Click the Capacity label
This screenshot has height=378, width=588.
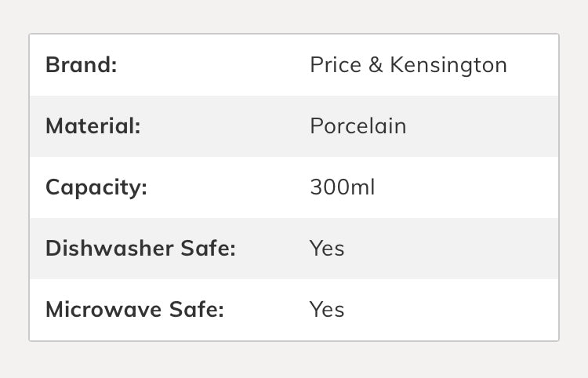point(96,187)
